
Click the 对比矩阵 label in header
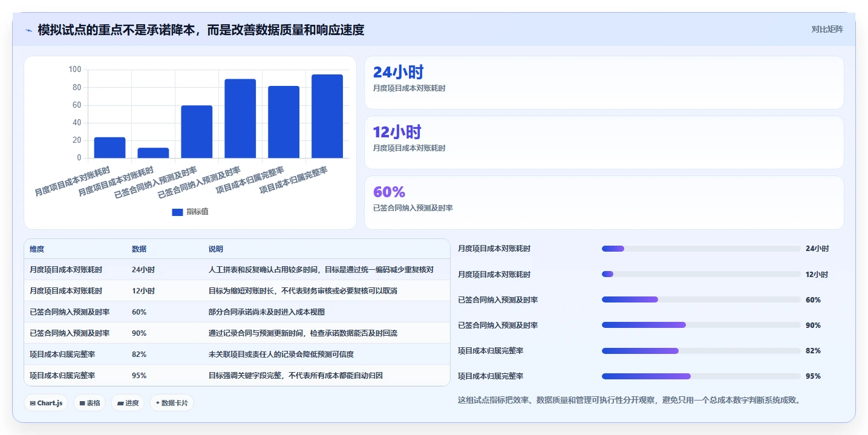pyautogui.click(x=827, y=29)
